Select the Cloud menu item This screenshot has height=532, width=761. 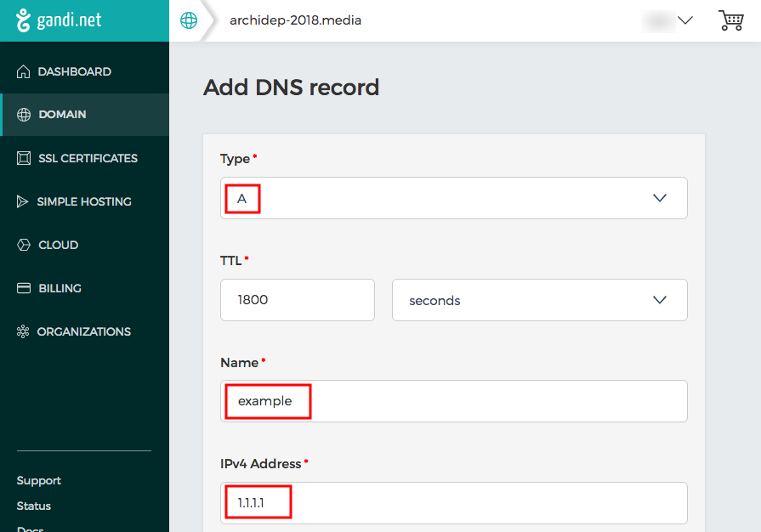pos(58,245)
